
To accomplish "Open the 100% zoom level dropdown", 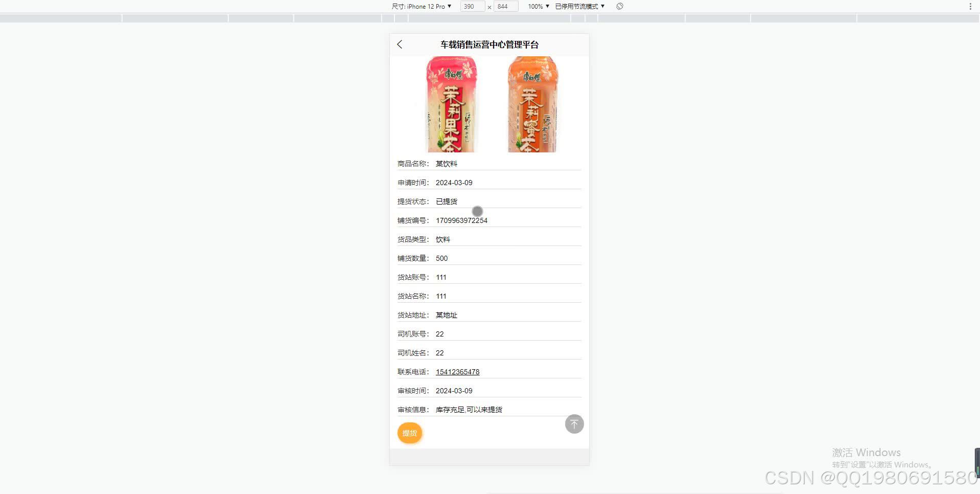I will tap(537, 6).
